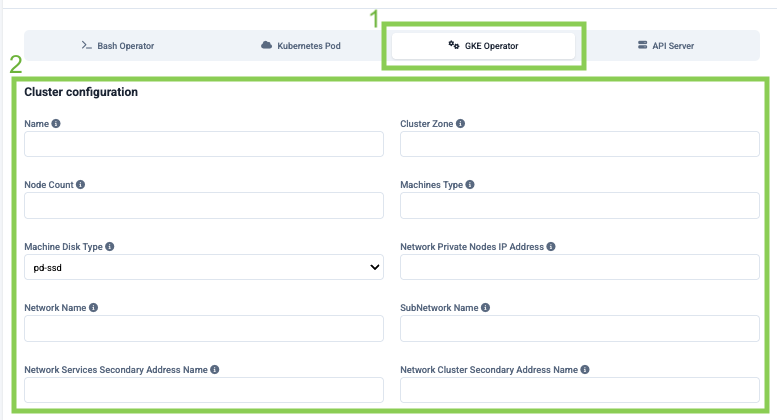Viewport: 777px width, 420px height.
Task: Click info icon for Network Cluster Secondary Address Name
Action: pyautogui.click(x=585, y=369)
